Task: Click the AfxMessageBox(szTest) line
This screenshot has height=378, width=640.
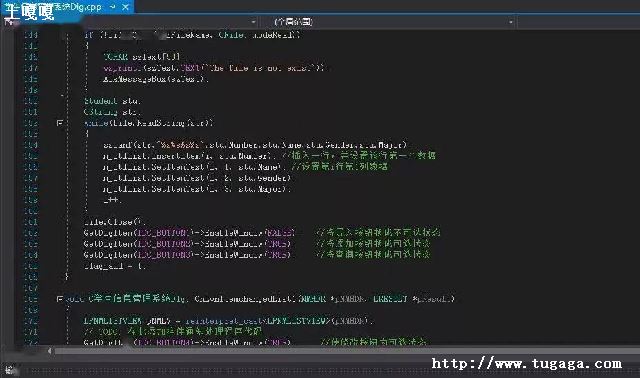Action: (156, 79)
